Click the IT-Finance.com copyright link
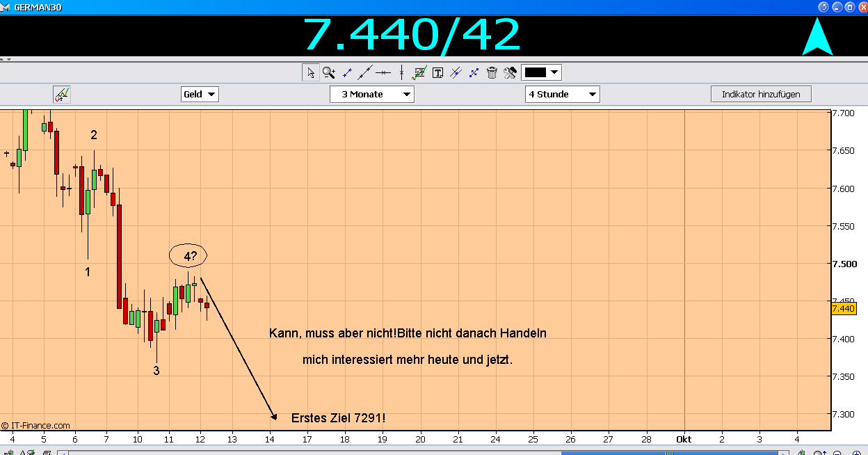 (35, 425)
